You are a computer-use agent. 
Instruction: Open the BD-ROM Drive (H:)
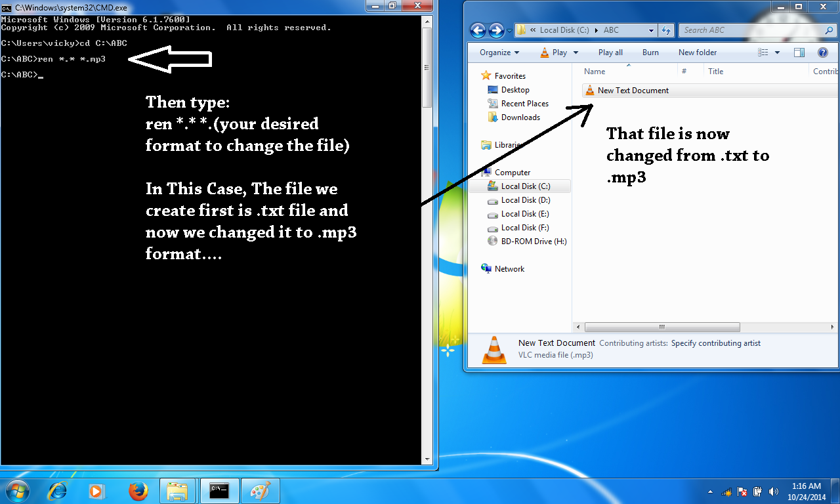pyautogui.click(x=534, y=241)
